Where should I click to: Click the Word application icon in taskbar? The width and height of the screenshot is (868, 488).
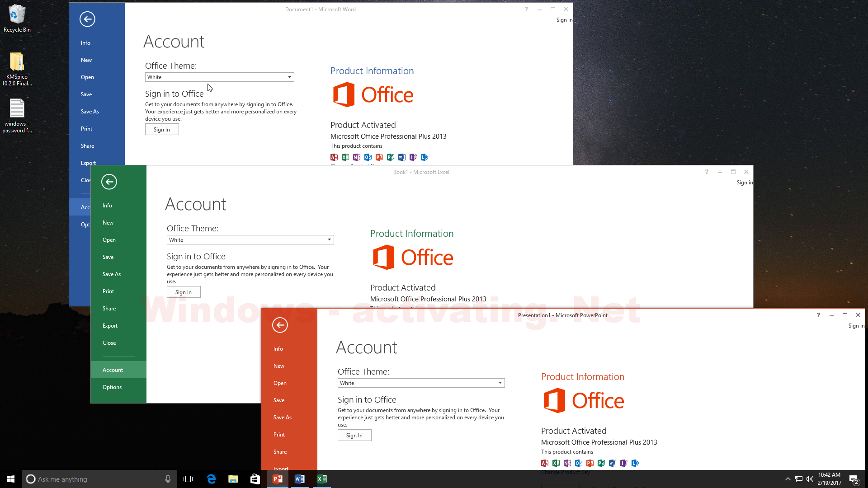299,479
